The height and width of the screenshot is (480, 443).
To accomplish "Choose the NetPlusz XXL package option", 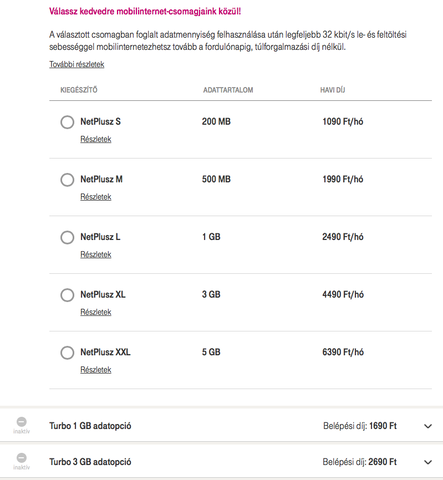I will pos(67,353).
